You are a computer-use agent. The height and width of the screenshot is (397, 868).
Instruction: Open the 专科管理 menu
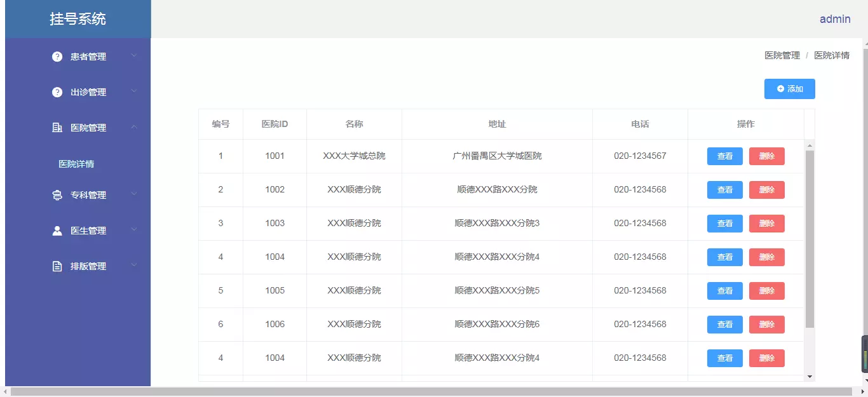tap(78, 195)
